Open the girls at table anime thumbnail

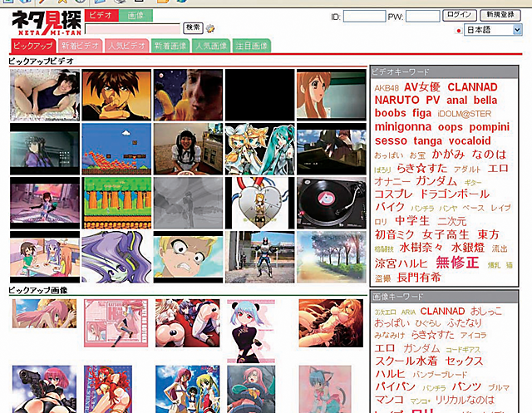coord(45,257)
